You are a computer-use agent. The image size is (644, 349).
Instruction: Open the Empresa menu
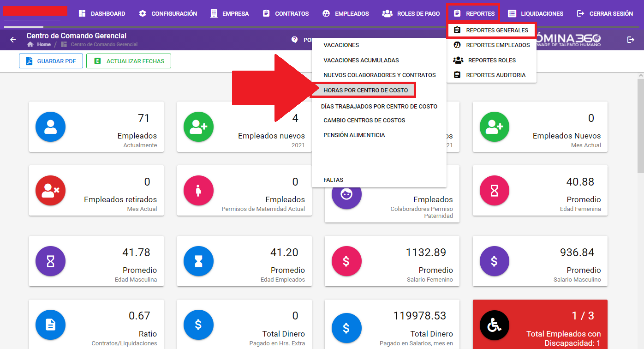(x=229, y=13)
